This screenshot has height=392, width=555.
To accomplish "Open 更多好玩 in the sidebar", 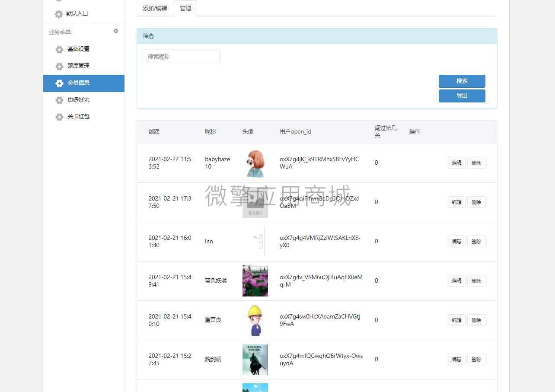I will 84,100.
